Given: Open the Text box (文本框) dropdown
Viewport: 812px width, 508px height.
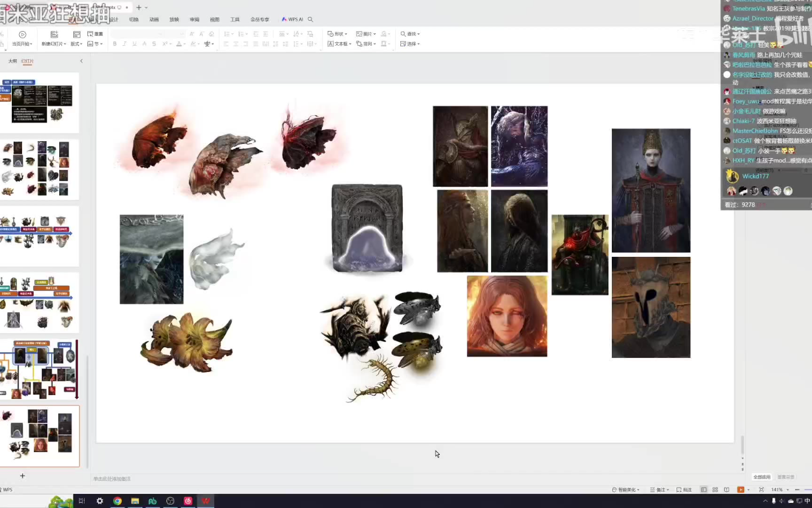Looking at the screenshot, I should [339, 44].
